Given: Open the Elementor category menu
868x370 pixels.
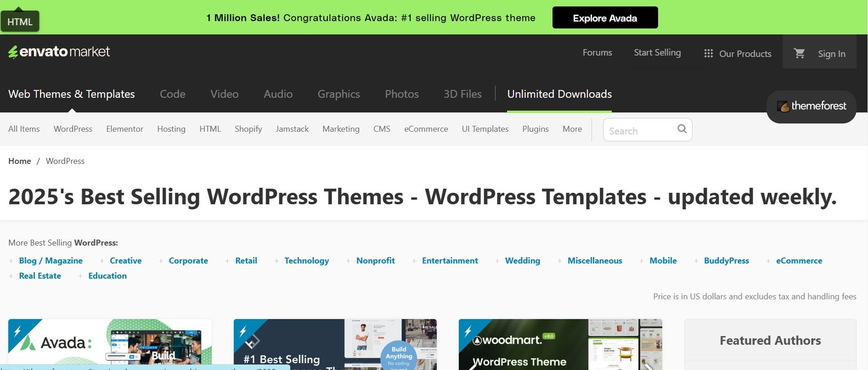Looking at the screenshot, I should (125, 129).
